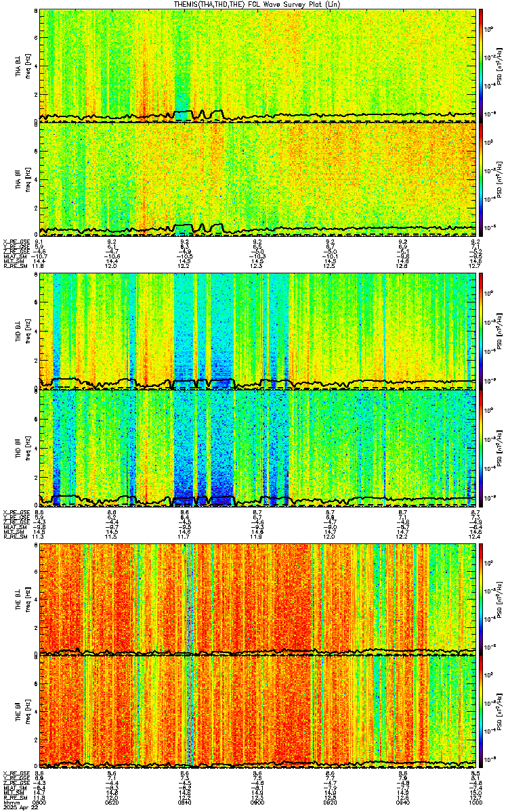The height and width of the screenshot is (812, 508).
Task: Click the PSD units label of THA BL
Action: pyautogui.click(x=500, y=66)
